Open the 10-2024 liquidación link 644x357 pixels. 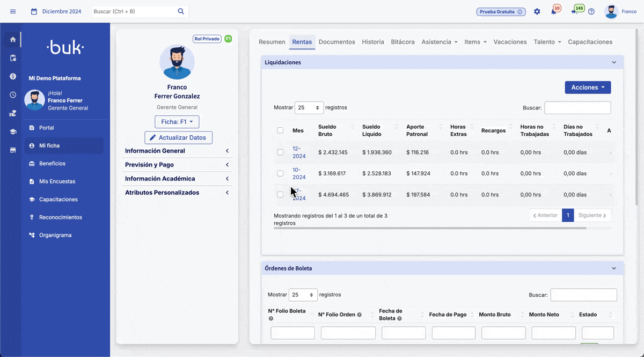(299, 173)
